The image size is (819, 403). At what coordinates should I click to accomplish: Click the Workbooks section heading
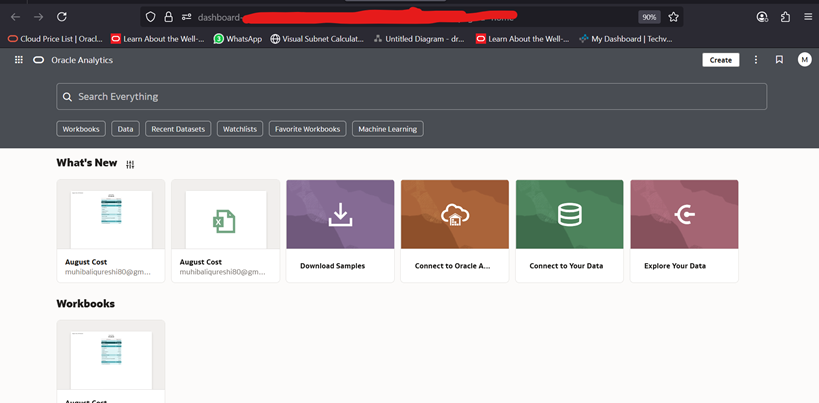click(x=86, y=303)
